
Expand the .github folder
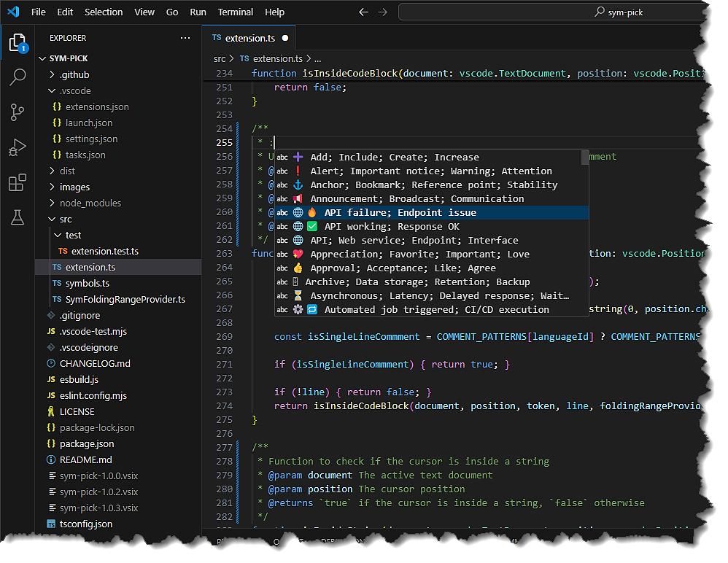[73, 74]
